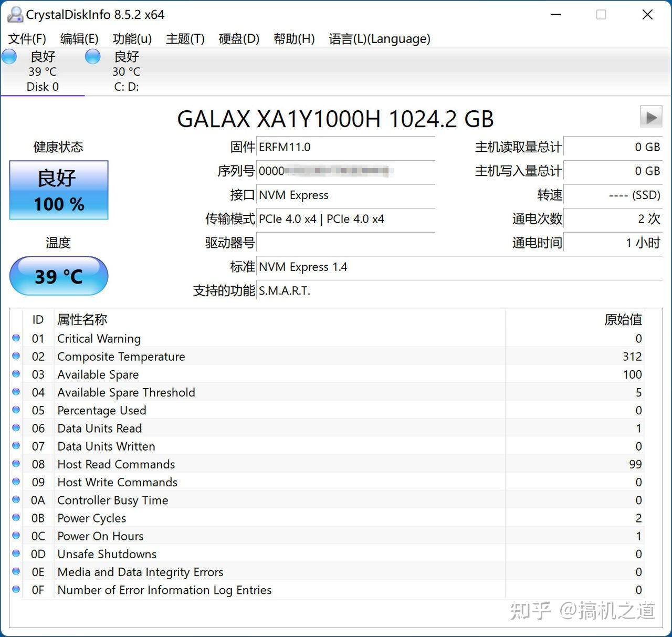Click the status dot for Error Information Log Entries
This screenshot has width=672, height=637.
16,589
